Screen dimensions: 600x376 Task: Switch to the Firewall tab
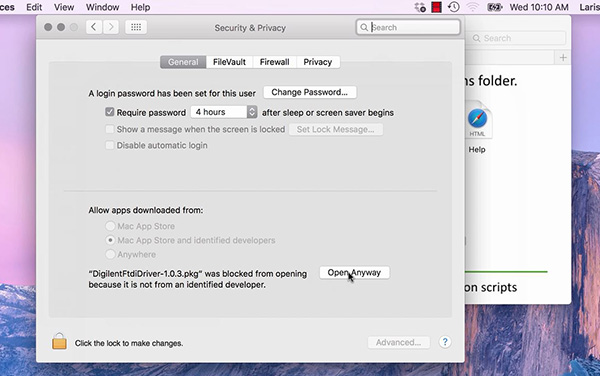tap(274, 62)
